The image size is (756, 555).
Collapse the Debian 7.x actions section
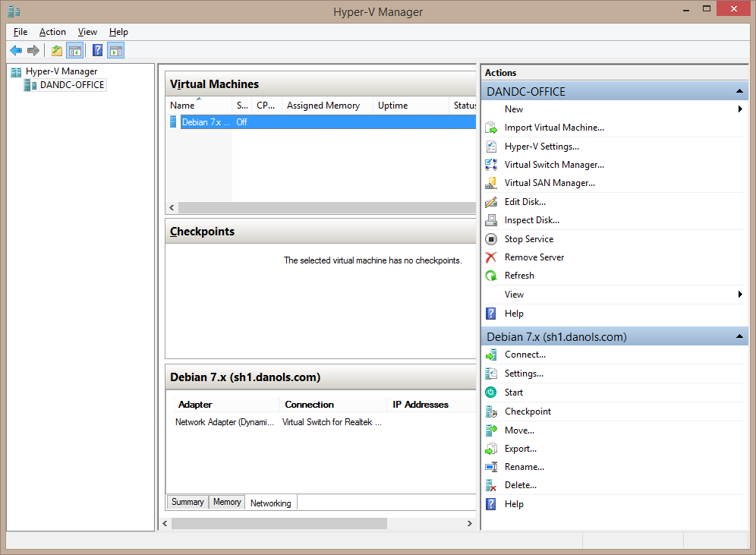[739, 336]
